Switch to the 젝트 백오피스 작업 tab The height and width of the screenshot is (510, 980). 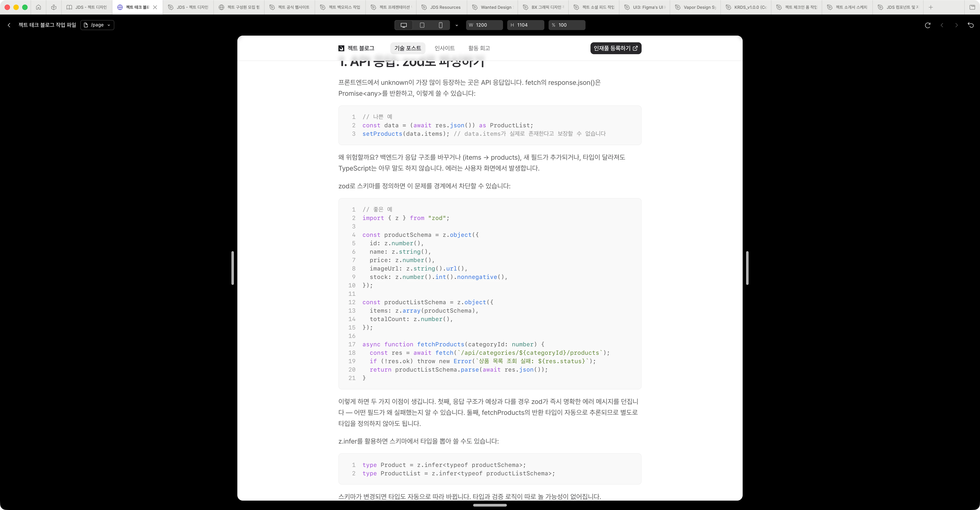coord(340,7)
